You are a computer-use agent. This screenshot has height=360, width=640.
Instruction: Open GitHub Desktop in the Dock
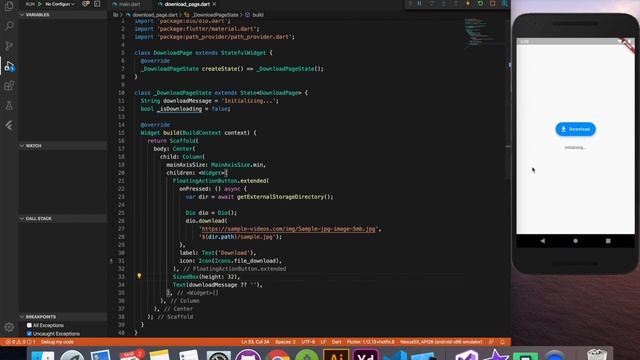coord(248,355)
